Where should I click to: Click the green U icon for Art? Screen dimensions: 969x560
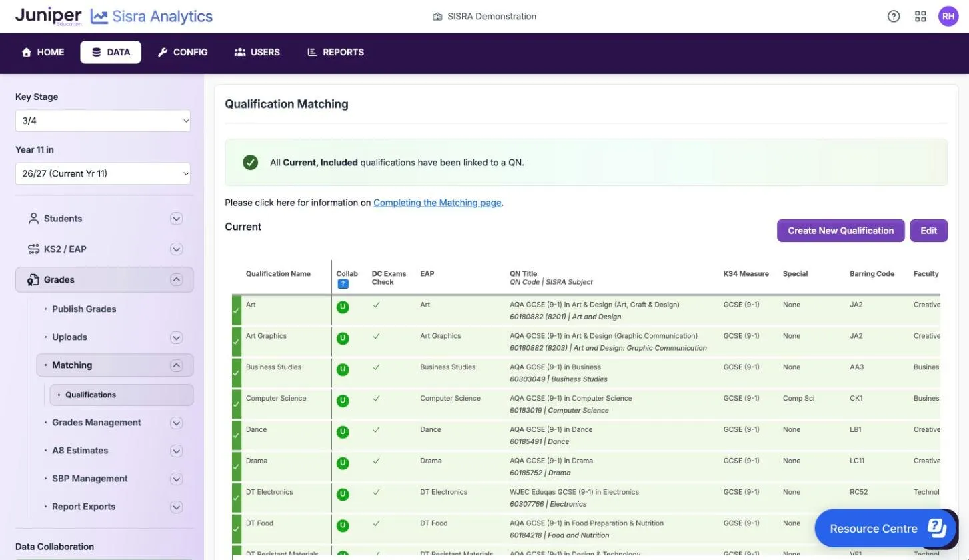343,307
